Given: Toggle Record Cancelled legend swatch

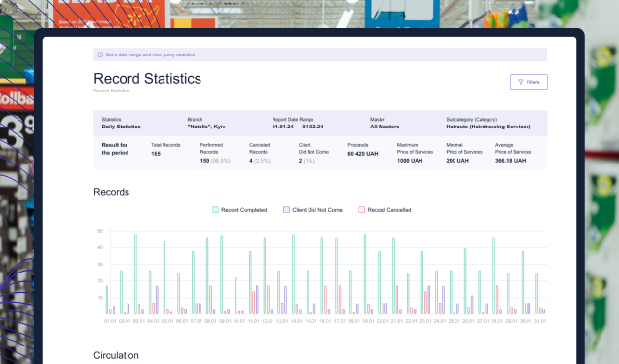Looking at the screenshot, I should point(361,210).
